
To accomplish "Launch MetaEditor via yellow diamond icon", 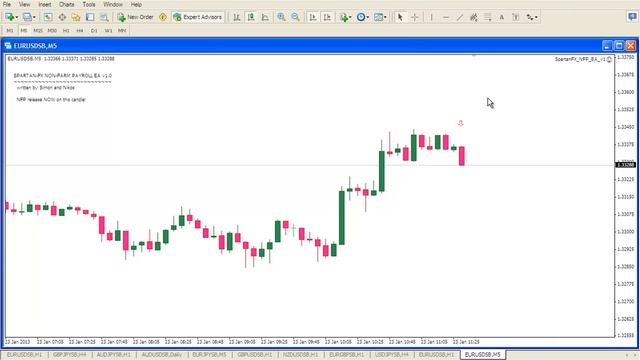I will (163, 17).
